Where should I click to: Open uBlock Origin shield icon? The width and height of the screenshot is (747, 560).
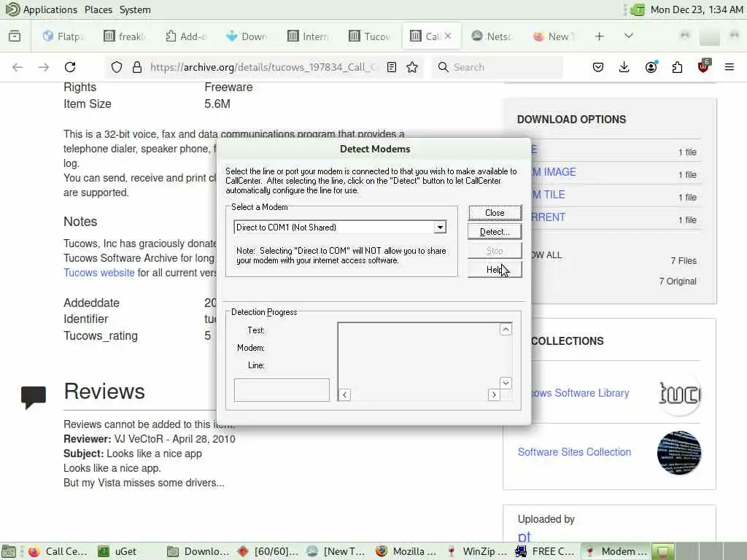tap(703, 66)
